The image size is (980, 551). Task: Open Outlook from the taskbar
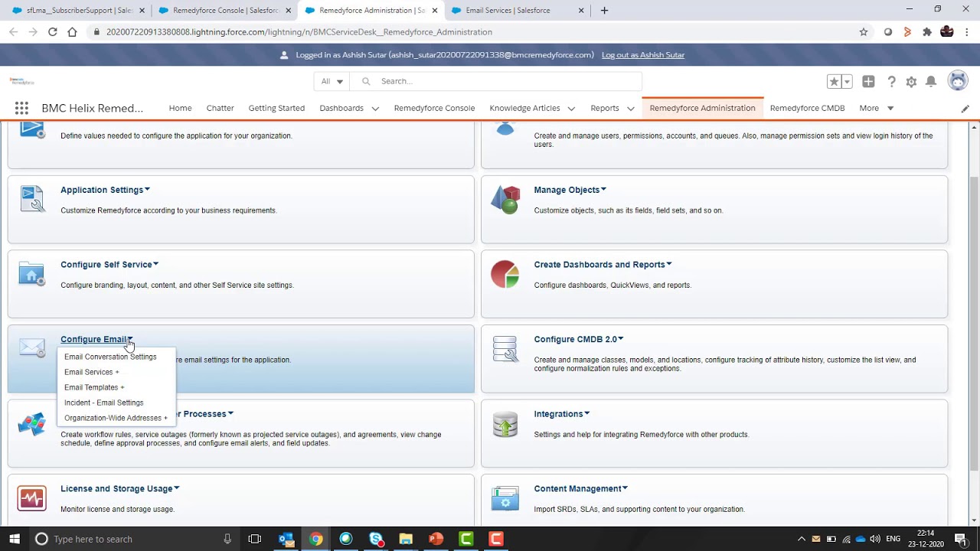pyautogui.click(x=286, y=539)
